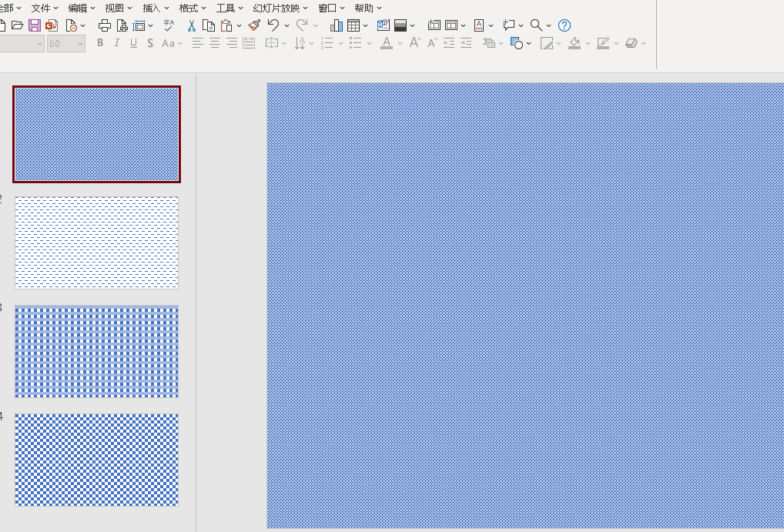Toggle Underline formatting

pyautogui.click(x=133, y=44)
